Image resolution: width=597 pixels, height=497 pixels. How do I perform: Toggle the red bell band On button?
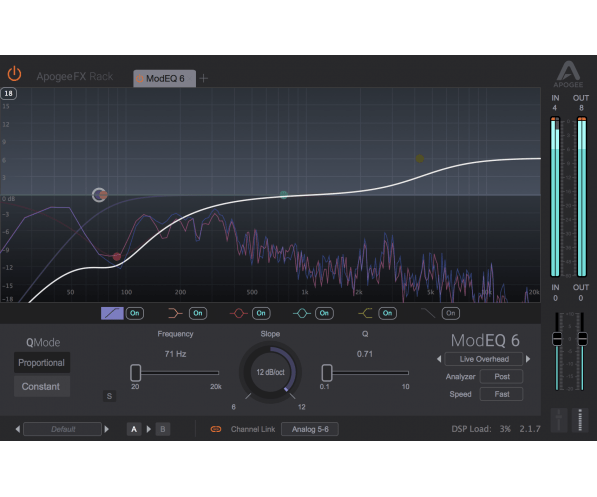click(261, 313)
